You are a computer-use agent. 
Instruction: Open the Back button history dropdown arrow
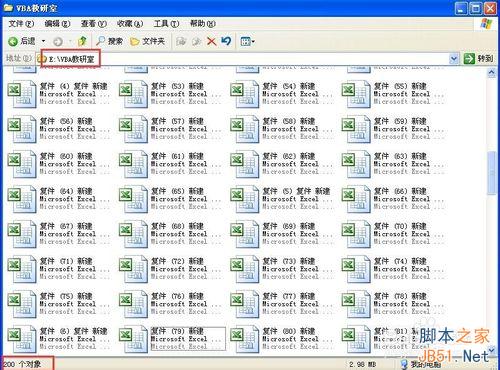pyautogui.click(x=43, y=41)
